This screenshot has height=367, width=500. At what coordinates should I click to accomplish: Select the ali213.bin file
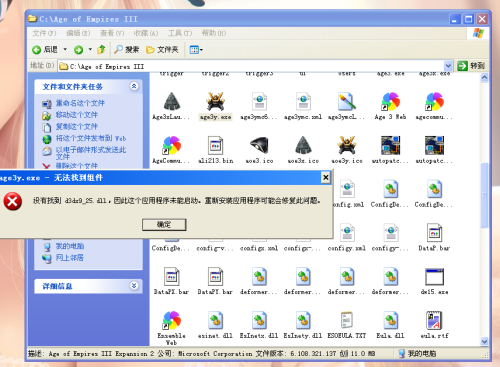(215, 150)
